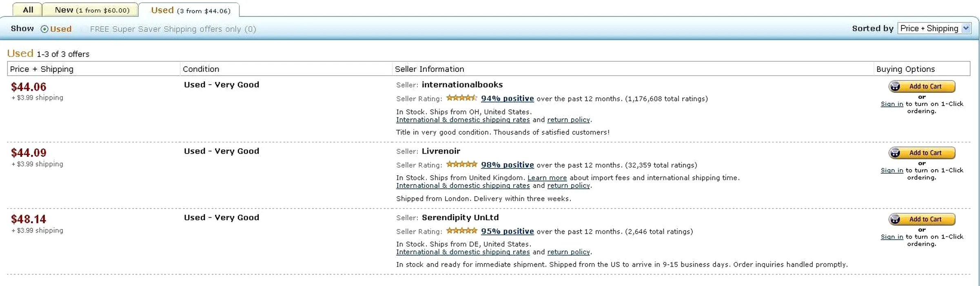
Task: Click the 95% positive link for Serendipity UnLtd
Action: [x=507, y=231]
